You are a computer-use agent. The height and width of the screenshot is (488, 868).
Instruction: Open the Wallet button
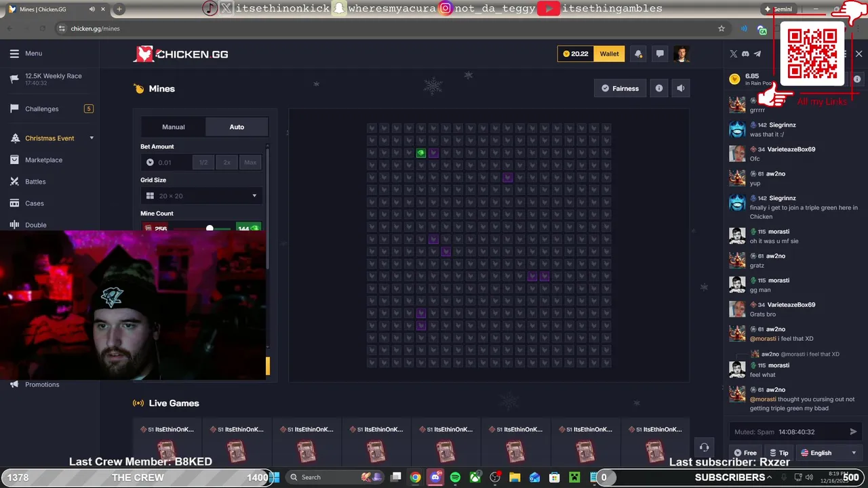[609, 54]
